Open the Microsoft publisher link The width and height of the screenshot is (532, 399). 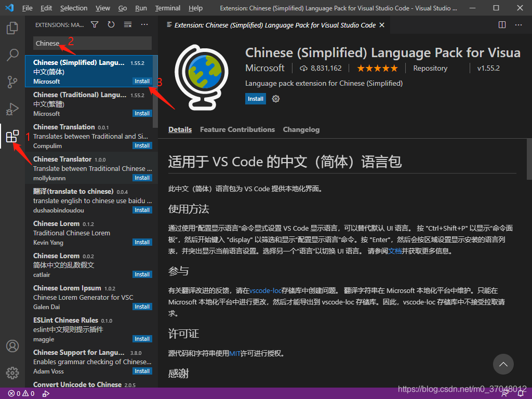[265, 68]
